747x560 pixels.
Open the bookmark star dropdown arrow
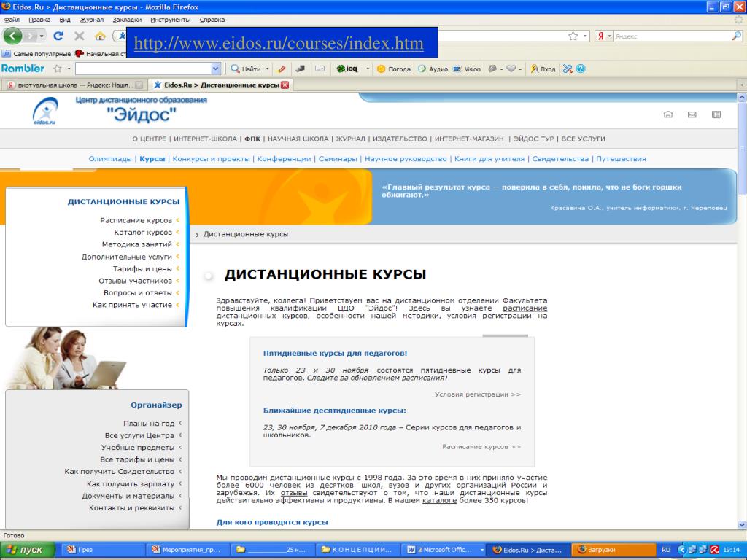(x=585, y=36)
